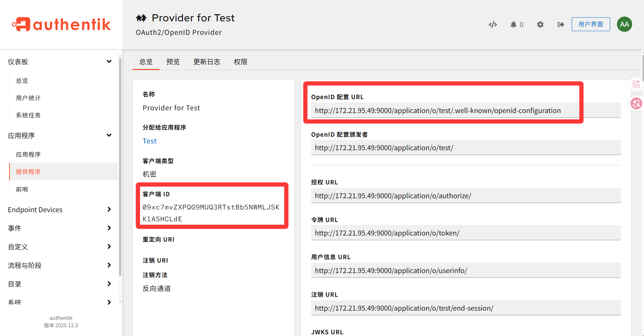Screen dimensions: 644x336
Task: Click the sign out arrow icon
Action: pyautogui.click(x=560, y=24)
